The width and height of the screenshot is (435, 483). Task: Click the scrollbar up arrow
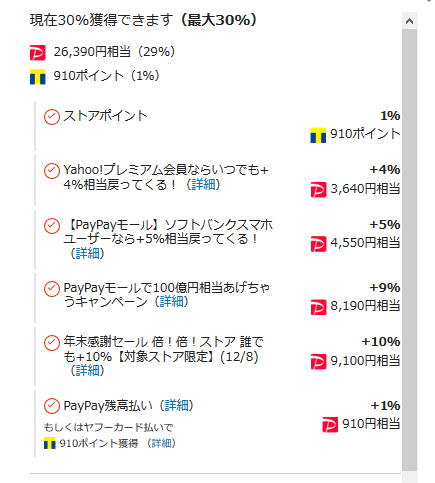409,21
